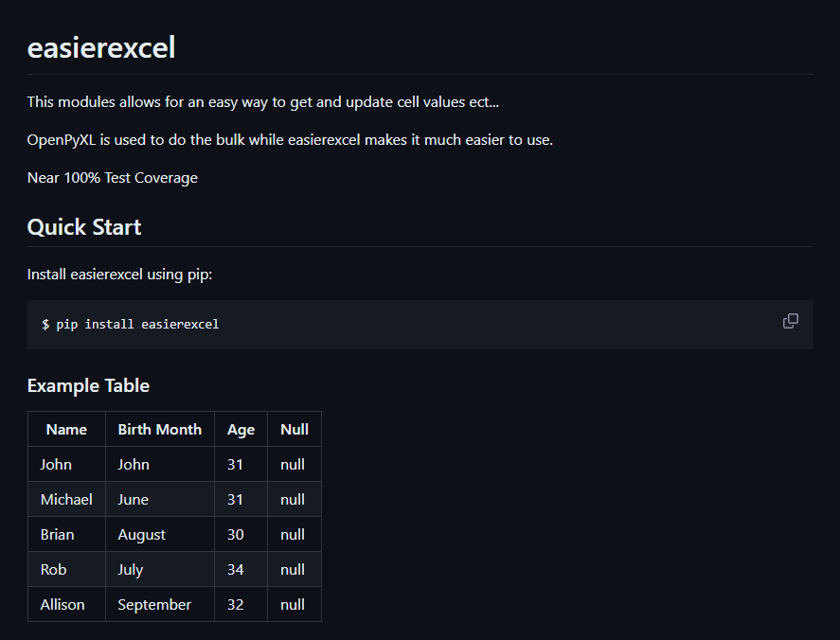Click the Name column header

coord(66,430)
